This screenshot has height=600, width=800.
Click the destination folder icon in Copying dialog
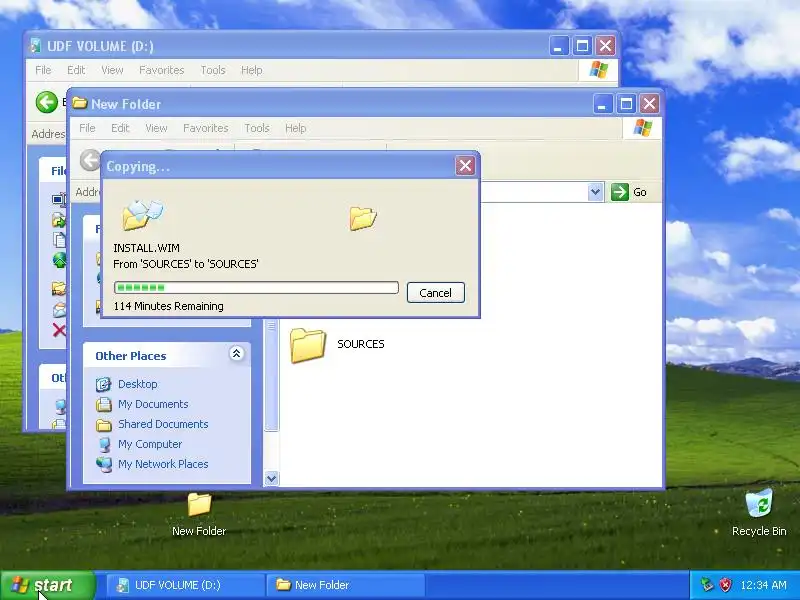coord(363,218)
